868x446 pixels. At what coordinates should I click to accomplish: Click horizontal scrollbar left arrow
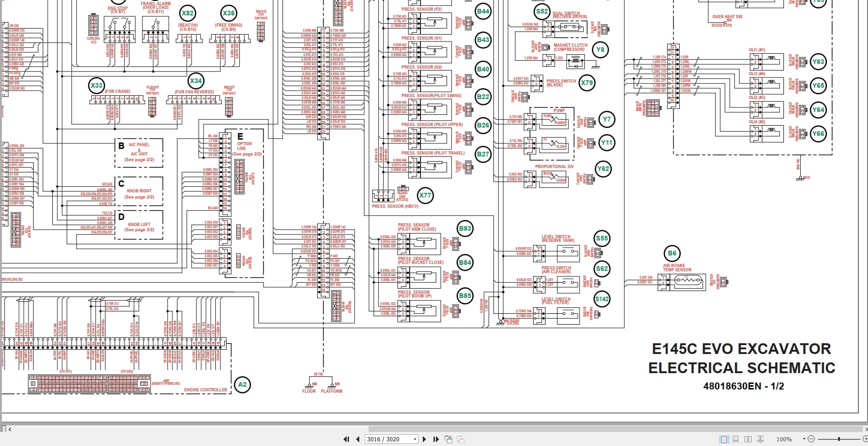[10, 429]
